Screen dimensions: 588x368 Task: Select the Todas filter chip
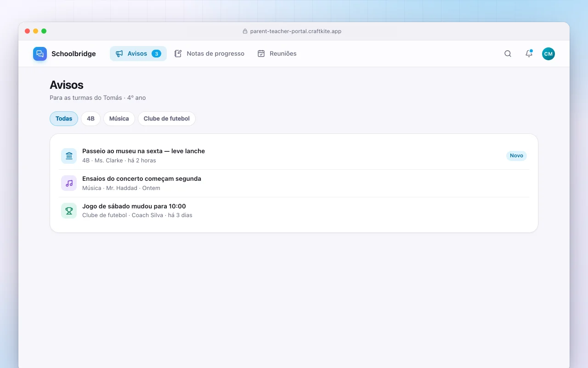tap(64, 119)
